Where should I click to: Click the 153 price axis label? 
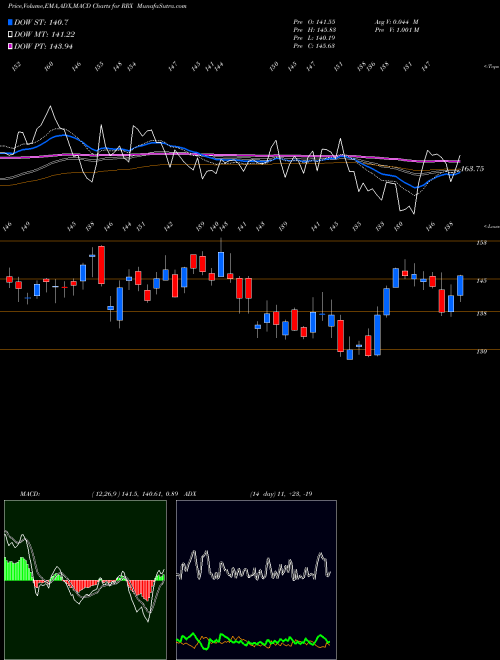pyautogui.click(x=481, y=243)
